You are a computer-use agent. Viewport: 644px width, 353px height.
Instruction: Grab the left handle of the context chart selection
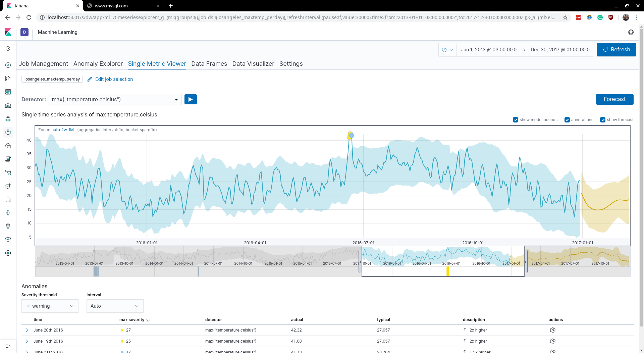pyautogui.click(x=361, y=262)
